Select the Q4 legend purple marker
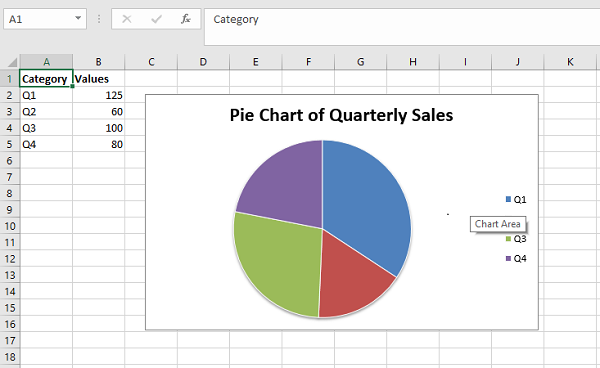Screen dimensions: 600x368 click(508, 258)
